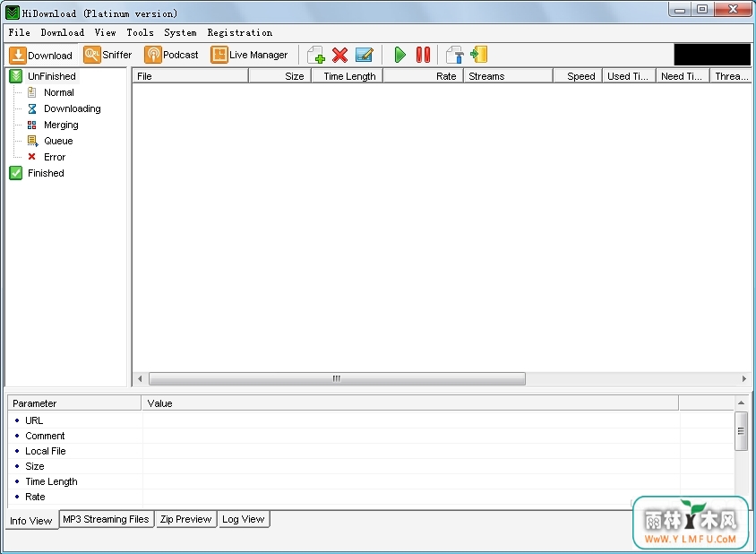The width and height of the screenshot is (756, 554).
Task: Sort by Time Length column header
Action: click(348, 76)
